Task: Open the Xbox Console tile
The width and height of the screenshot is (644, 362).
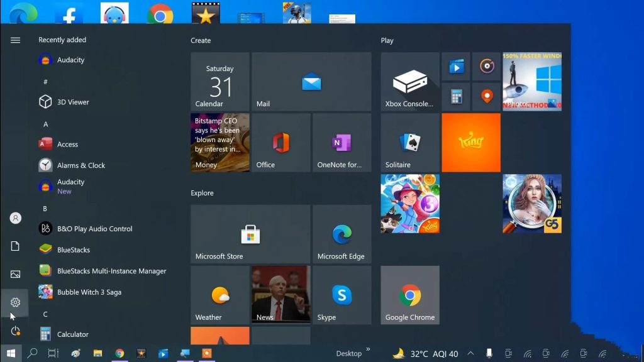Action: point(410,81)
